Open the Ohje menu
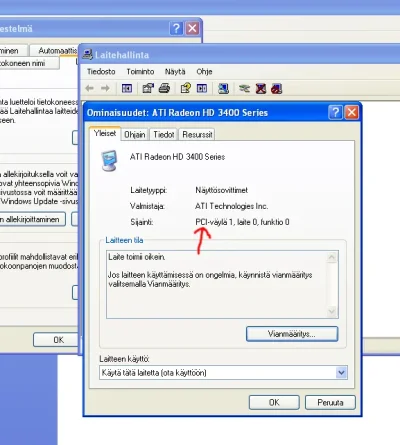 click(x=204, y=72)
